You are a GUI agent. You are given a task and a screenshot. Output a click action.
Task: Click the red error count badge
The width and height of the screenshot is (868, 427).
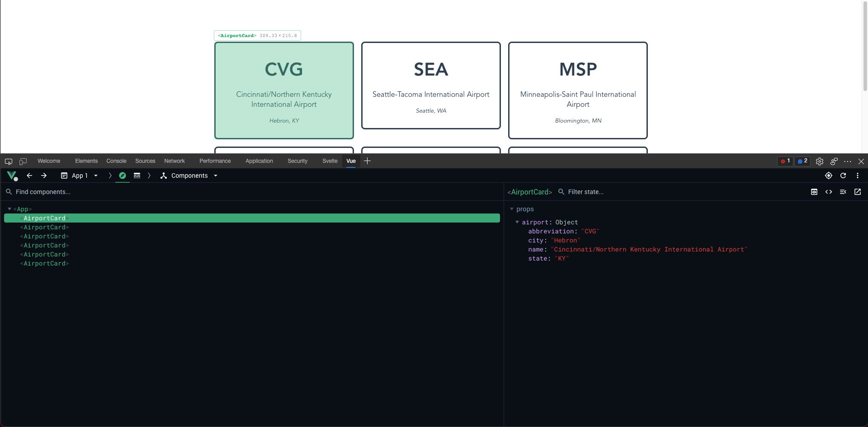785,161
